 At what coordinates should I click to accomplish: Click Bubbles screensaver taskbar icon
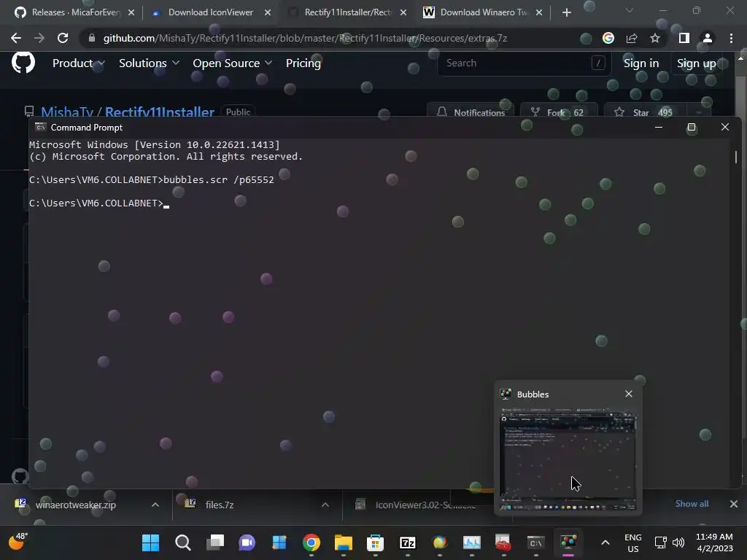click(568, 542)
